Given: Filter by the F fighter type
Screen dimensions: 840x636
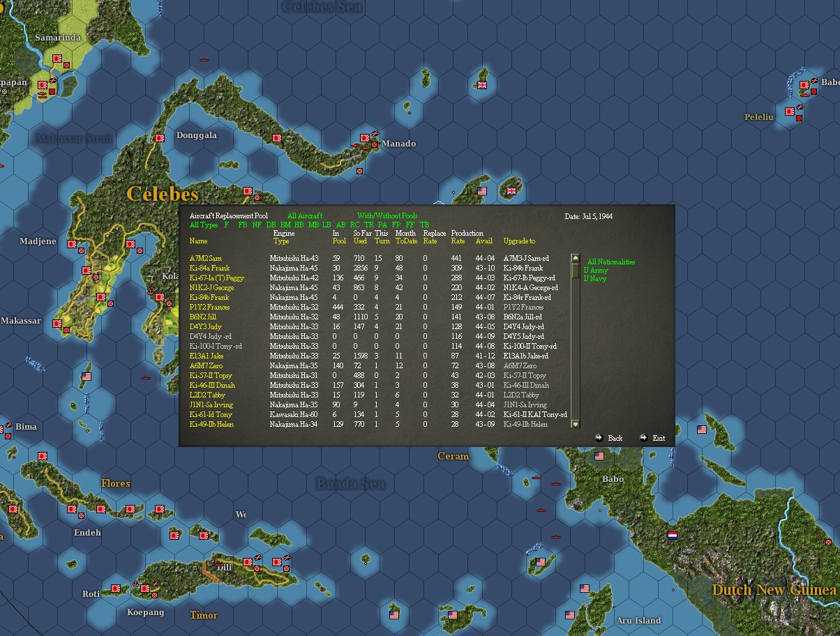Looking at the screenshot, I should pyautogui.click(x=226, y=225).
